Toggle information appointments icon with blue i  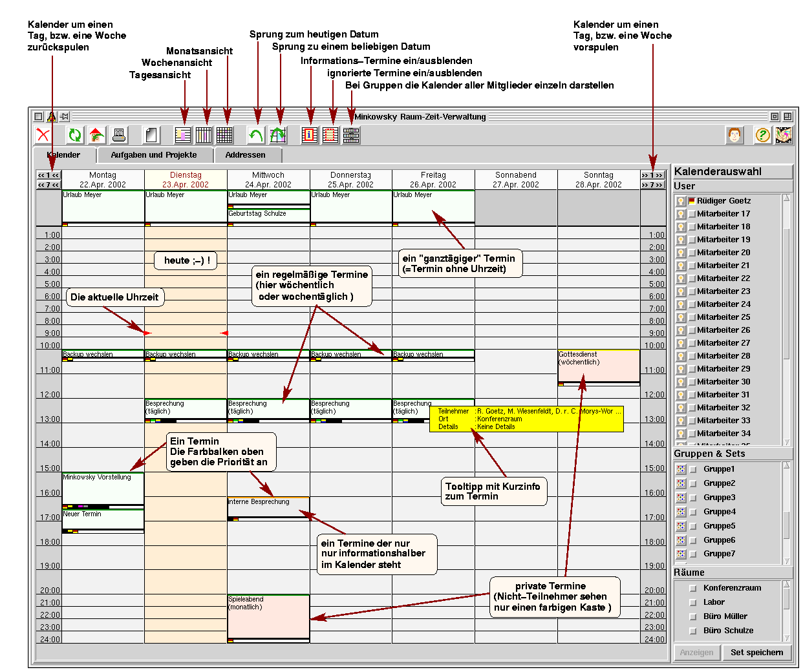coord(310,135)
